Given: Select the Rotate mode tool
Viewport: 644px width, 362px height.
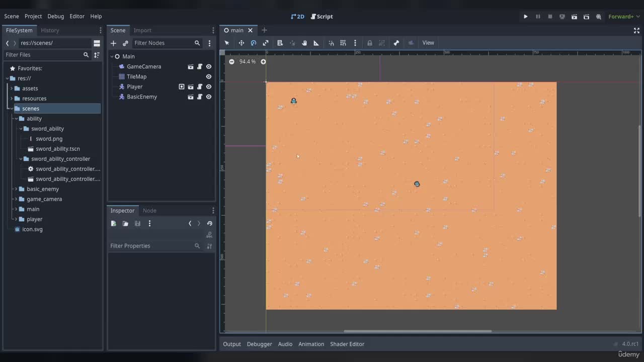Looking at the screenshot, I should (254, 43).
